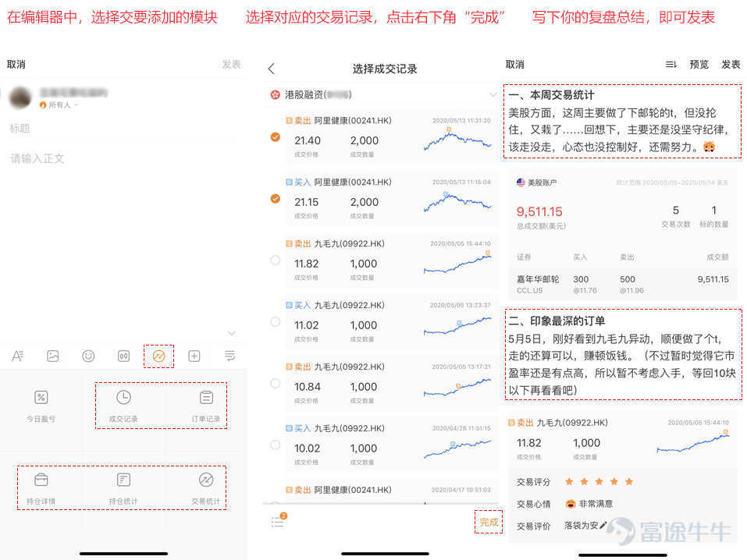Choose the 订单记录 module
Image resolution: width=747 pixels, height=560 pixels.
point(206,406)
